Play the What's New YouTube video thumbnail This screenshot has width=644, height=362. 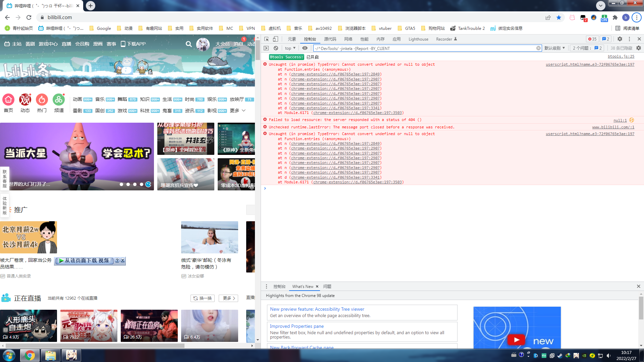517,340
